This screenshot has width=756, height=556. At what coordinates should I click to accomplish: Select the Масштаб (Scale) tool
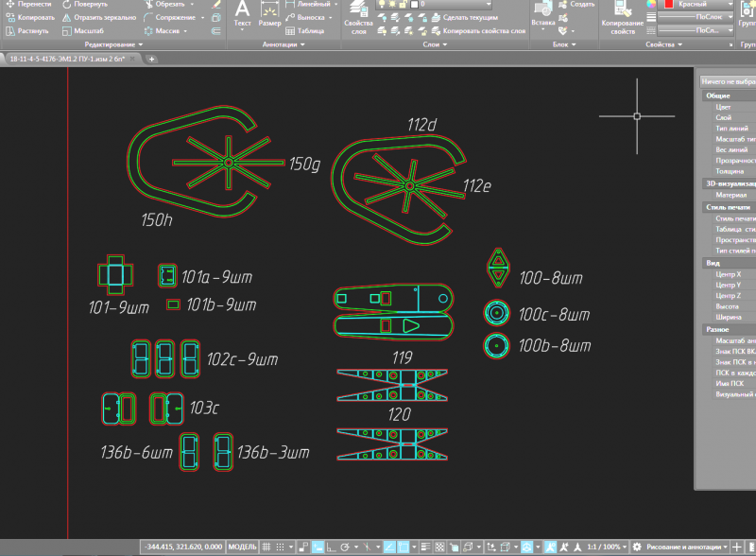(83, 31)
